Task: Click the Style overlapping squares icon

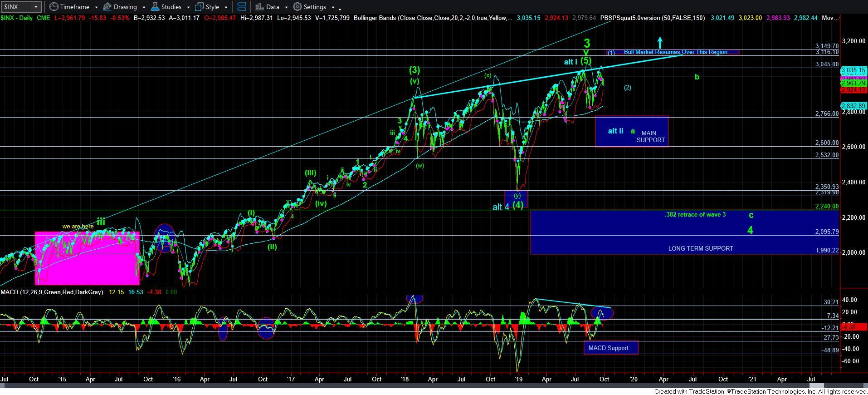Action: tap(199, 7)
